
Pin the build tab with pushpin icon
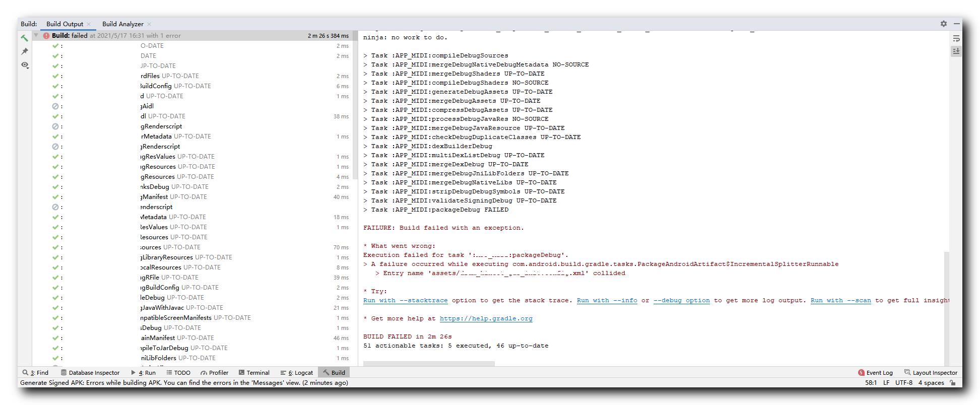point(24,51)
